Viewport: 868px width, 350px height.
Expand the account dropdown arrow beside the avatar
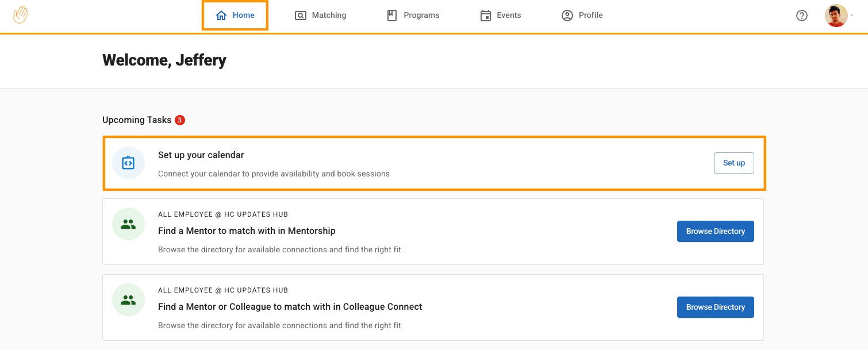click(x=852, y=16)
